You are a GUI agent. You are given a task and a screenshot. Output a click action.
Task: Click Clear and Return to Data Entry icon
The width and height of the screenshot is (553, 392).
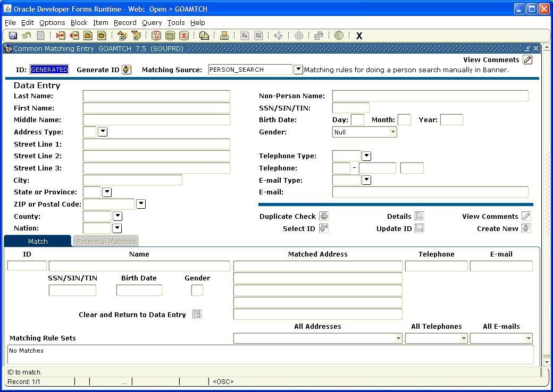197,314
